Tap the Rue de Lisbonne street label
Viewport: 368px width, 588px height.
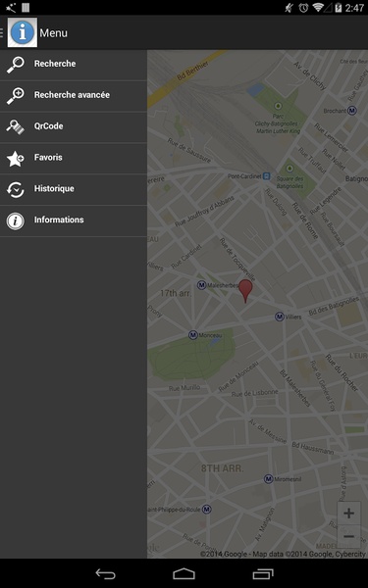[x=254, y=393]
